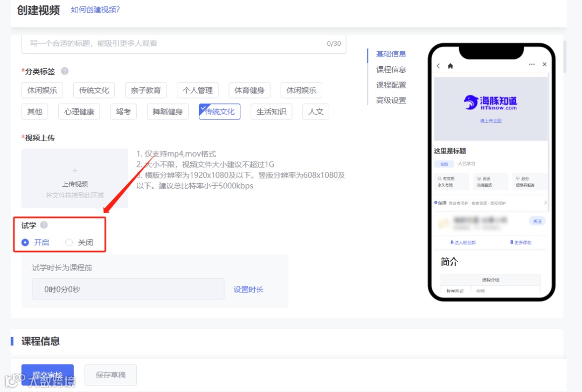Click the 设置时长 link
Image resolution: width=582 pixels, height=392 pixels.
(248, 289)
